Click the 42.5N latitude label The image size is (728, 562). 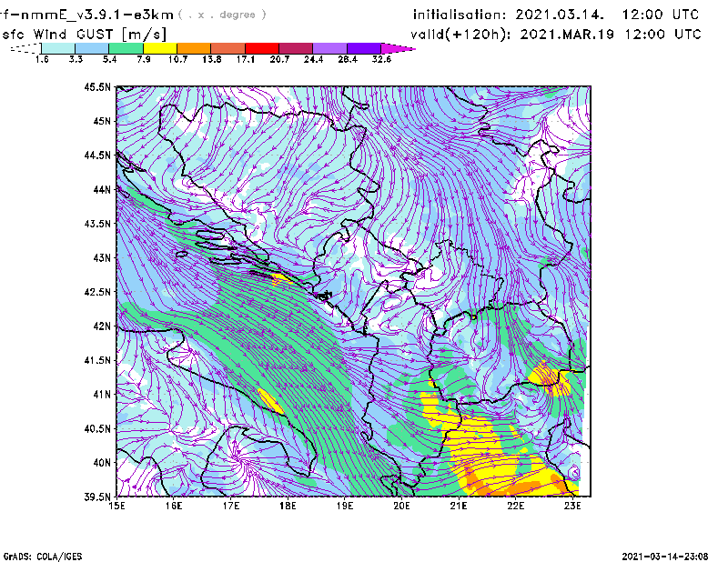(97, 292)
